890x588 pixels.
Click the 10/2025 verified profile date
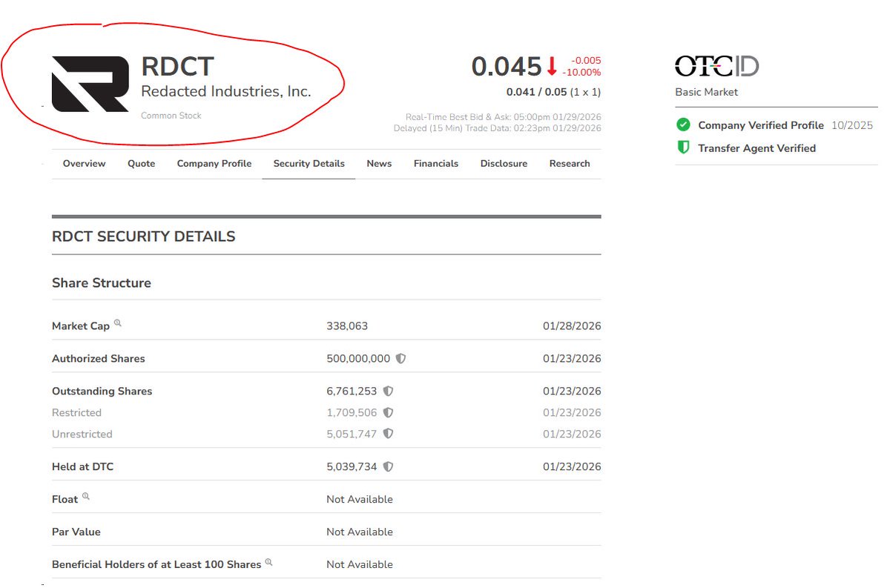pos(852,125)
